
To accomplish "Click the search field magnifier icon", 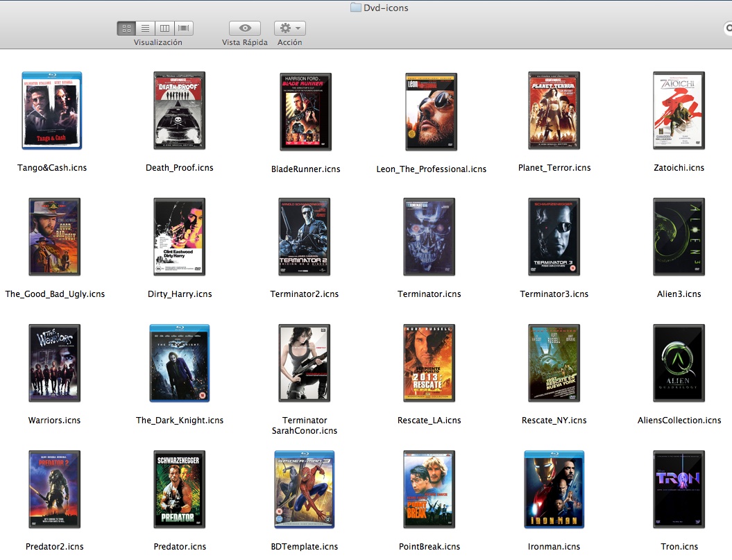I will (729, 29).
